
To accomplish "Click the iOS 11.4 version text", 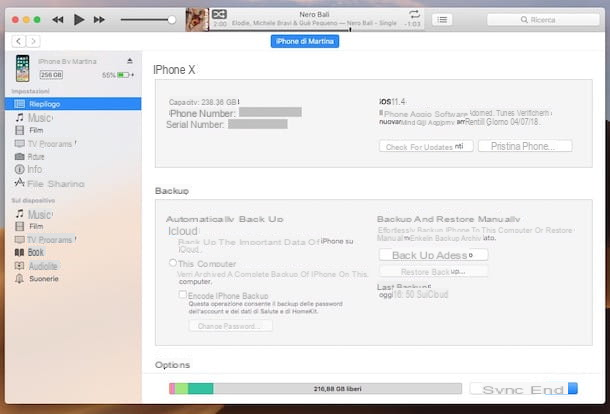I will click(393, 102).
